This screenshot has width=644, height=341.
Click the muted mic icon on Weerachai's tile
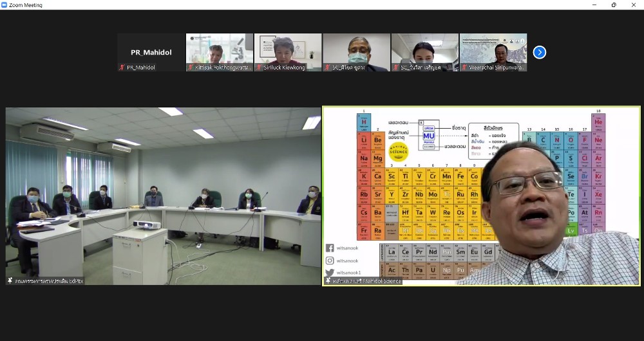coord(464,68)
